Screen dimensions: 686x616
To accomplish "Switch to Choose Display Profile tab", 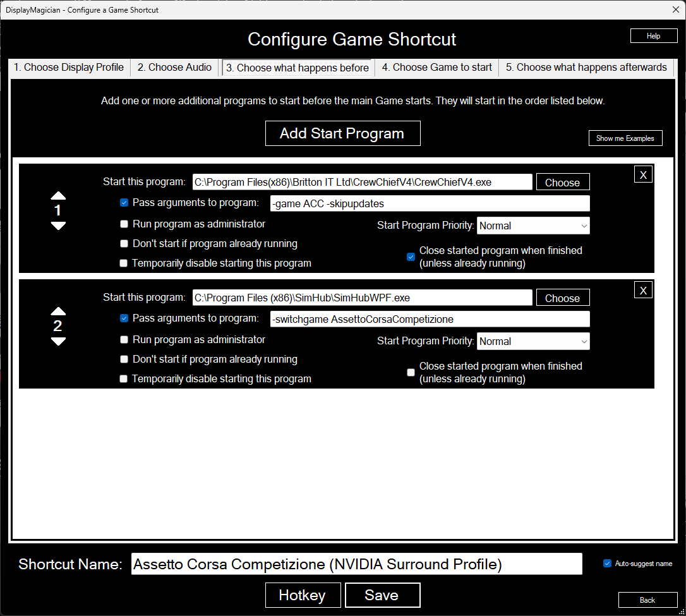I will click(69, 68).
